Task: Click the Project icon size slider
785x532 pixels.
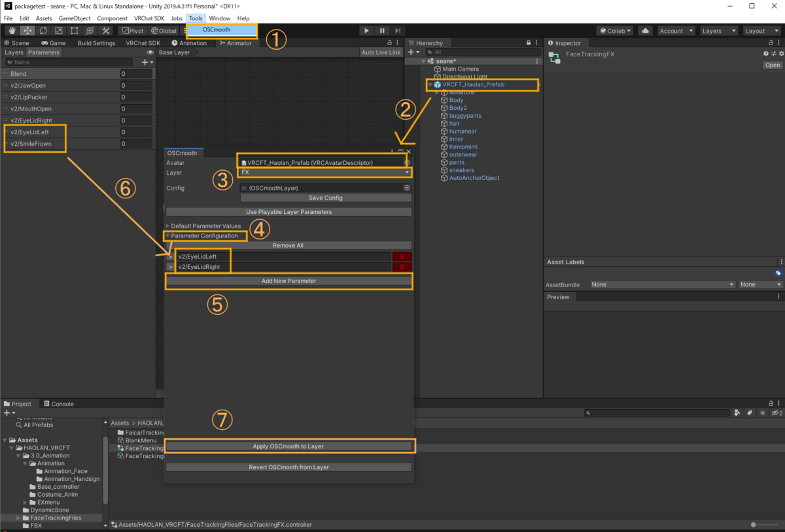Action: coord(763,525)
